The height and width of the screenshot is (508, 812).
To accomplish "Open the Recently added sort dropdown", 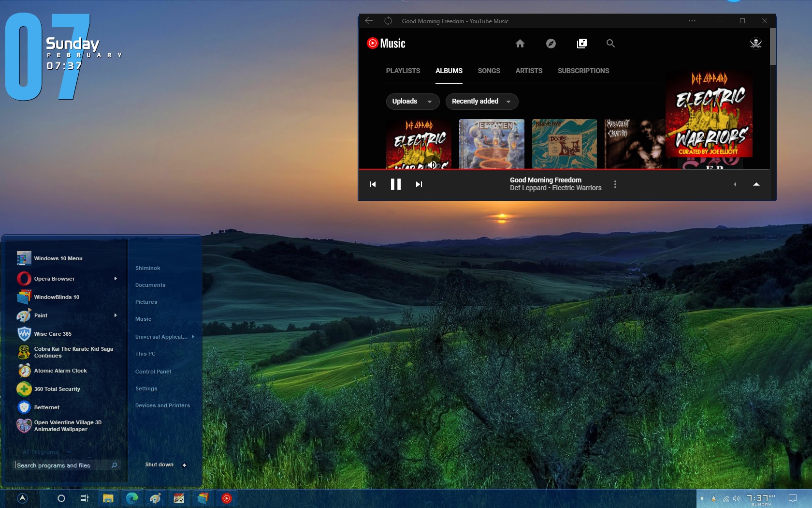I will (481, 102).
